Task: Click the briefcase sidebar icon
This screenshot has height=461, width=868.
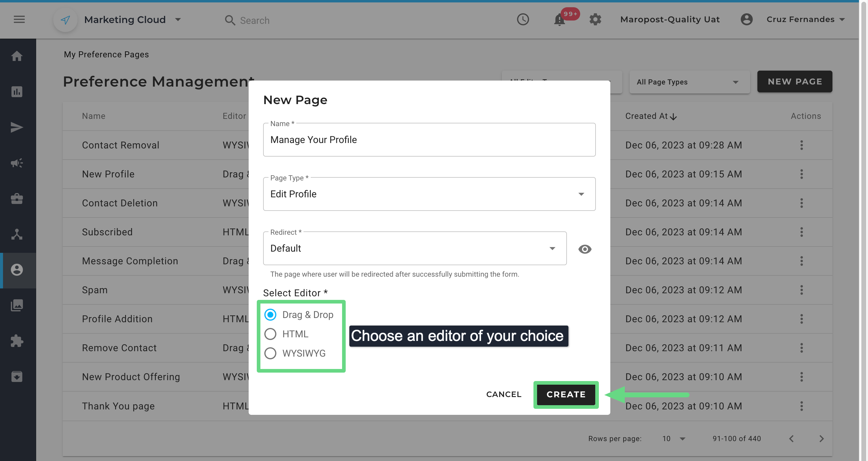Action: coord(17,199)
